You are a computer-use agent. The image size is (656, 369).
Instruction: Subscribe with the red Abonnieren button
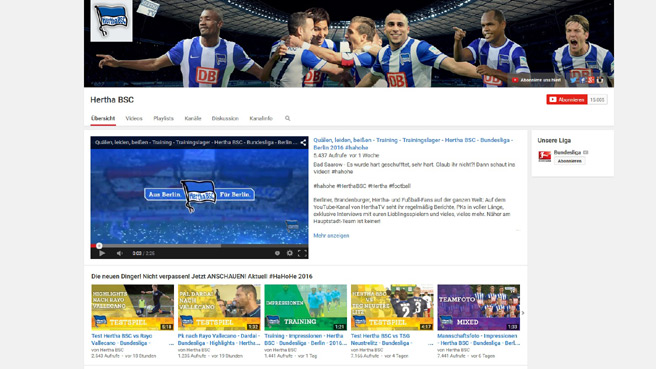(x=566, y=100)
